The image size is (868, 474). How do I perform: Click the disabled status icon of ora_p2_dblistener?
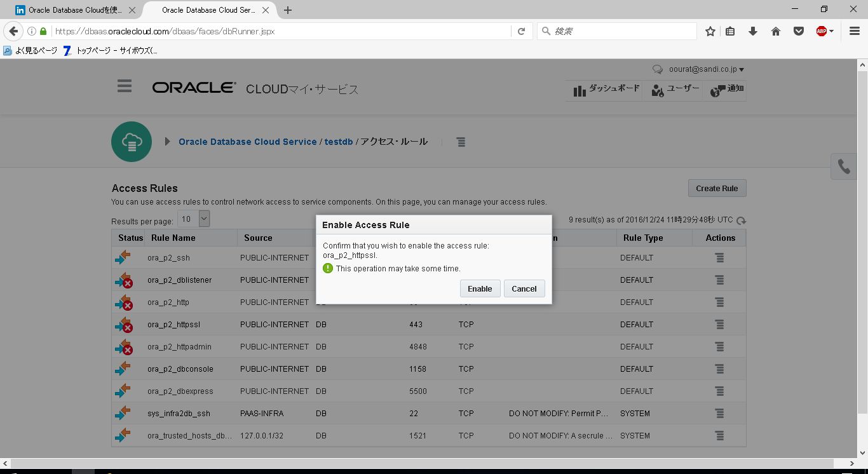click(x=123, y=280)
